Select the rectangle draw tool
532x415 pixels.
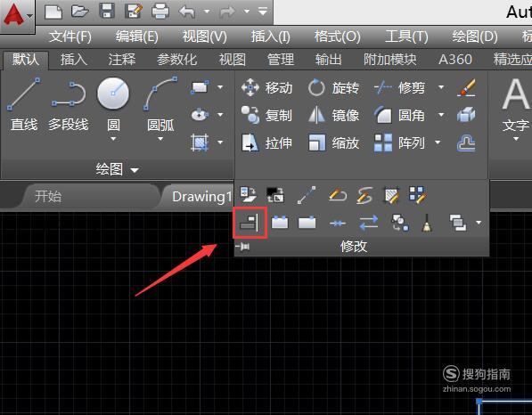[x=200, y=87]
